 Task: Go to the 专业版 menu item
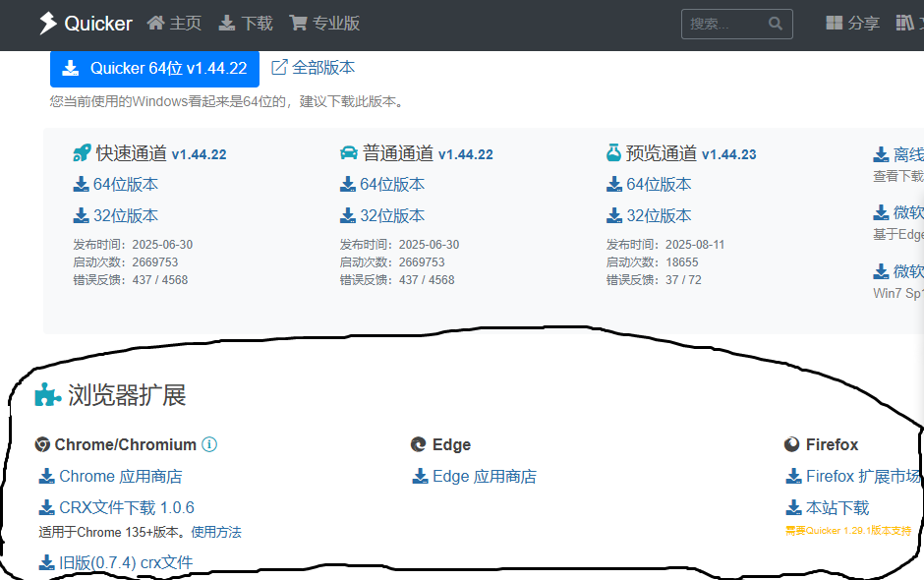tap(324, 23)
